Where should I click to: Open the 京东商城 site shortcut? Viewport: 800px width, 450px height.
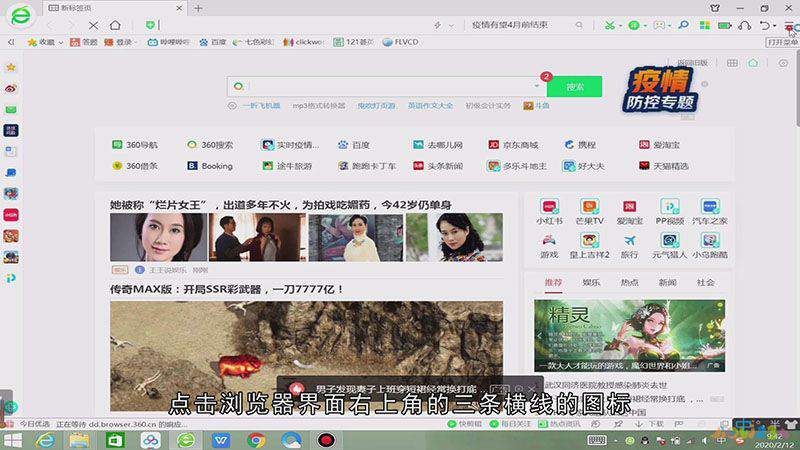click(x=513, y=145)
